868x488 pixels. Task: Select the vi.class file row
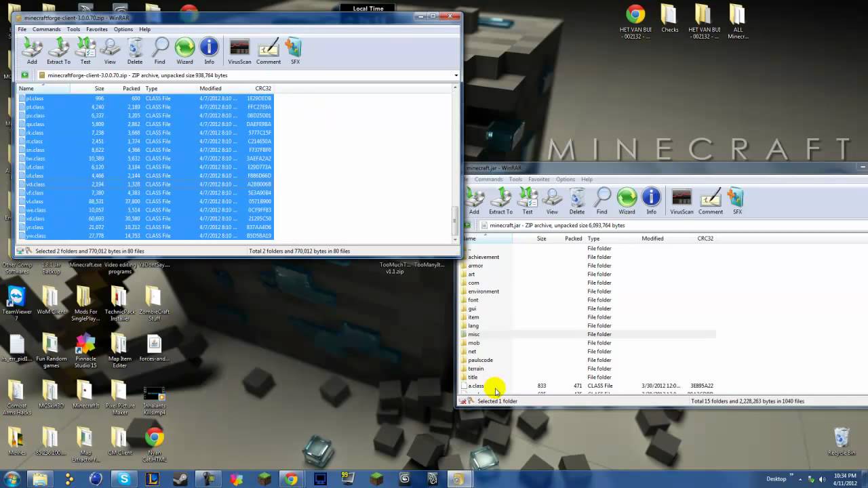pyautogui.click(x=145, y=201)
